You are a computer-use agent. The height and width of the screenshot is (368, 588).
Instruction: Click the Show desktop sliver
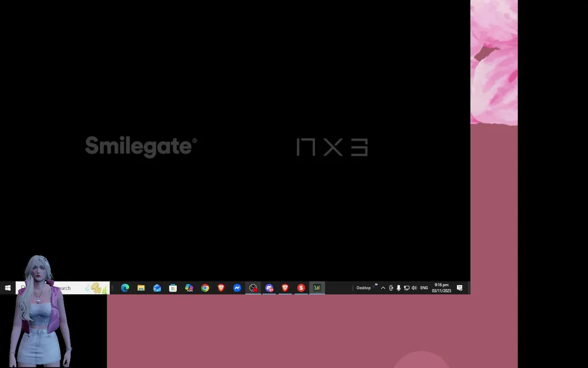pyautogui.click(x=469, y=288)
